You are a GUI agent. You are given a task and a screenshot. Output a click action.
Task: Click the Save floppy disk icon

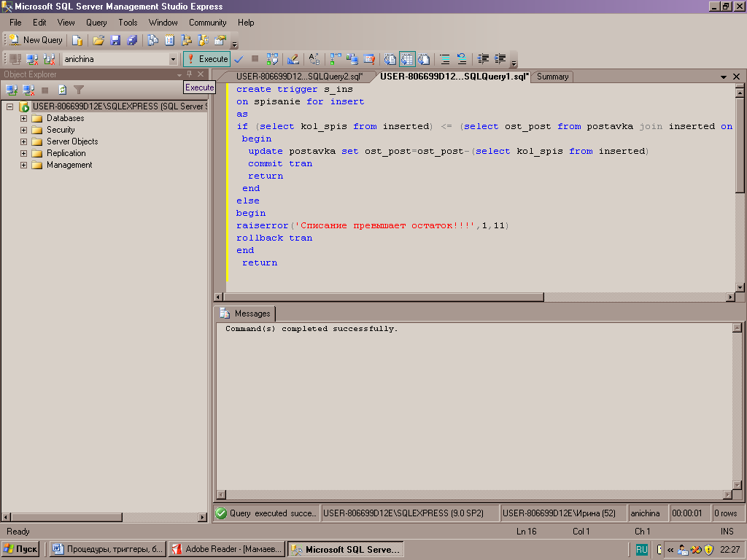[115, 41]
